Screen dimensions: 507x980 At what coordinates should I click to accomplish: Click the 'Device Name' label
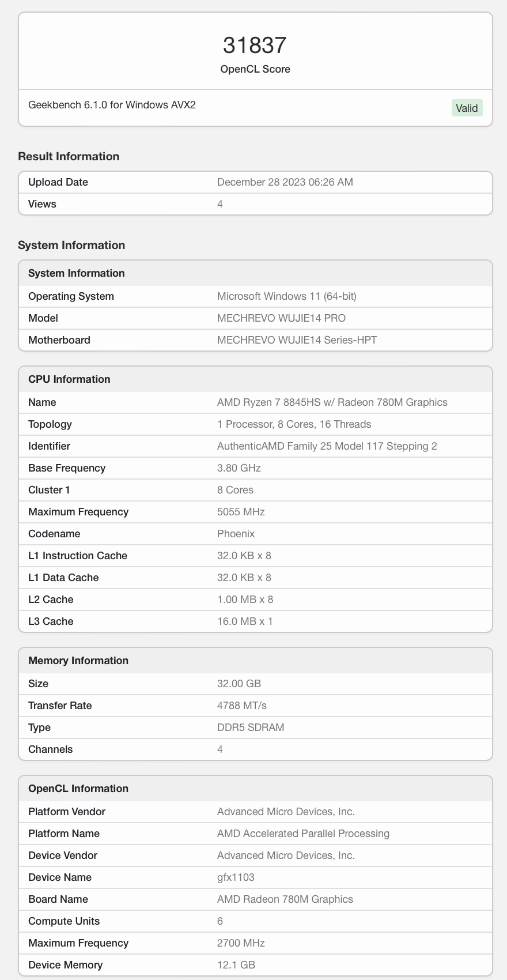tap(60, 877)
